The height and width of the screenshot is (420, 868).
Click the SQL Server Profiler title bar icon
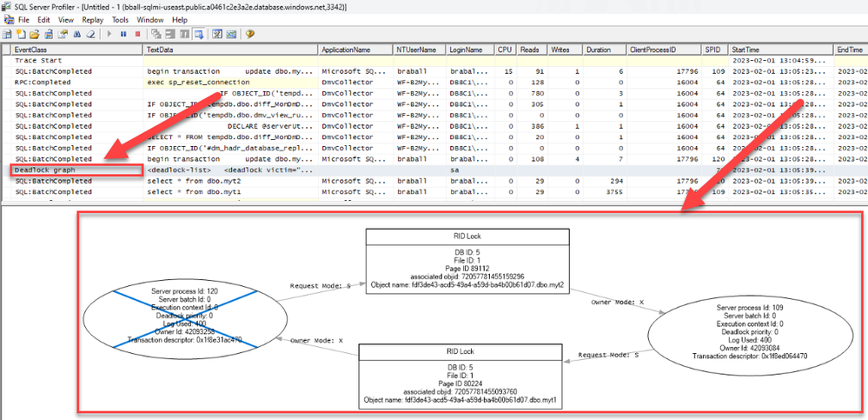point(6,5)
